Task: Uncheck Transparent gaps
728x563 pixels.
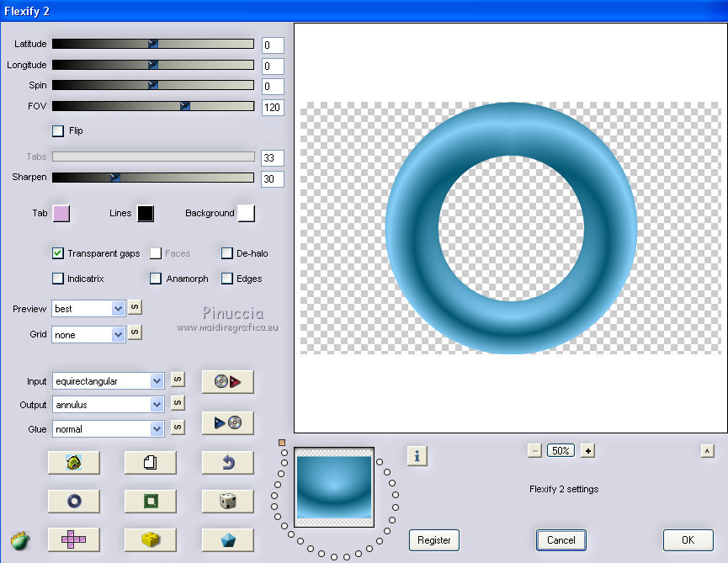Action: tap(57, 253)
